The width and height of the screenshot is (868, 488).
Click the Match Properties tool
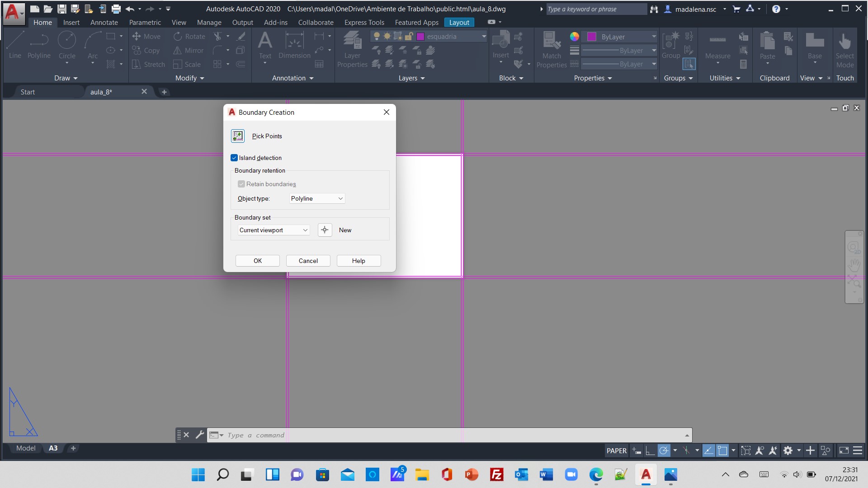pyautogui.click(x=552, y=50)
